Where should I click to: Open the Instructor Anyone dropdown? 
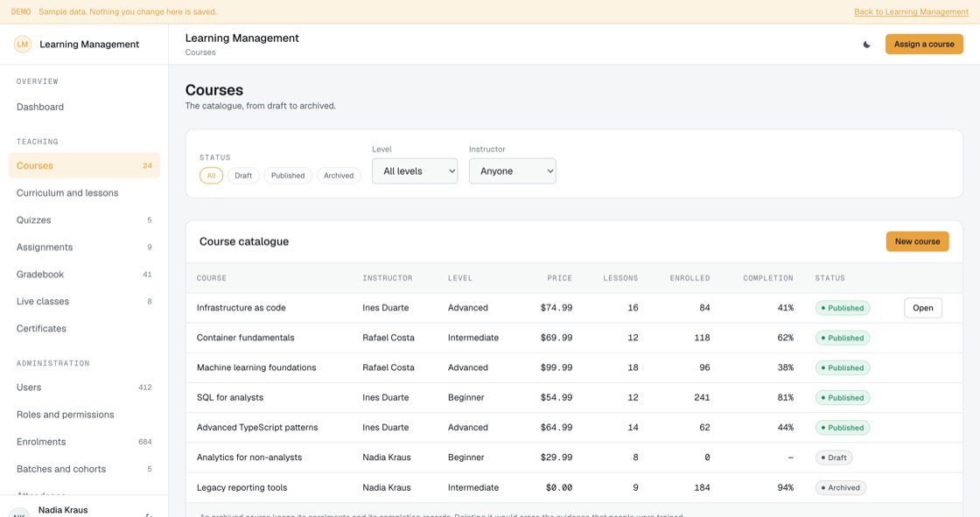point(512,171)
